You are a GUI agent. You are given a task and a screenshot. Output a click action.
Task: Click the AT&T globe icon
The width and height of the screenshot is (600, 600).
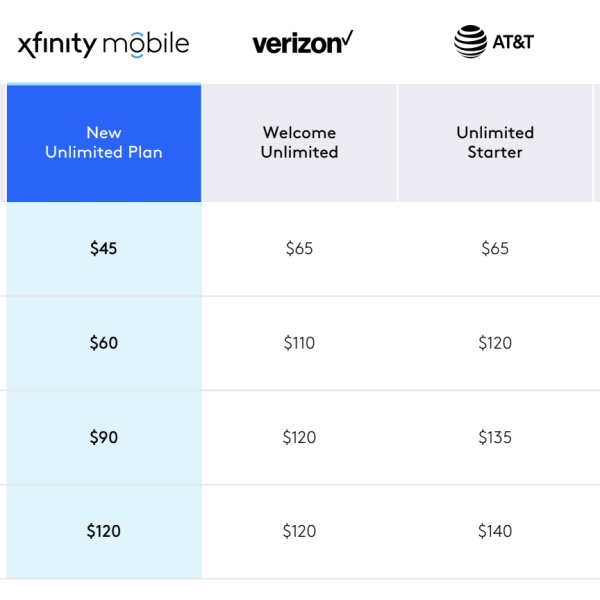coord(470,42)
